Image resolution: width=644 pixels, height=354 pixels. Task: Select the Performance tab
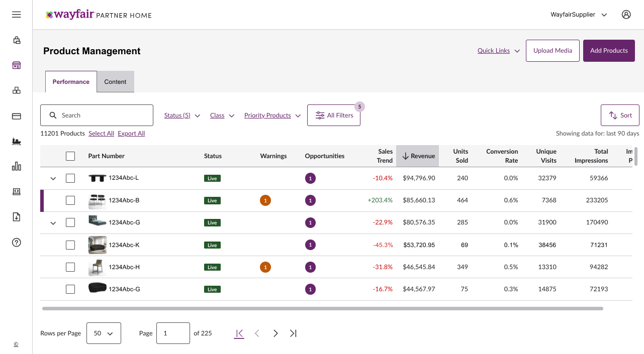pos(70,81)
